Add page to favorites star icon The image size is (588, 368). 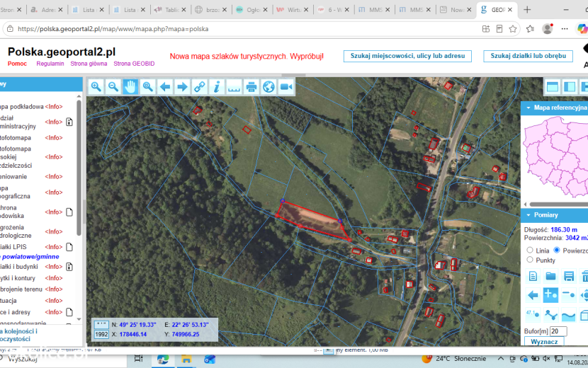tap(513, 29)
